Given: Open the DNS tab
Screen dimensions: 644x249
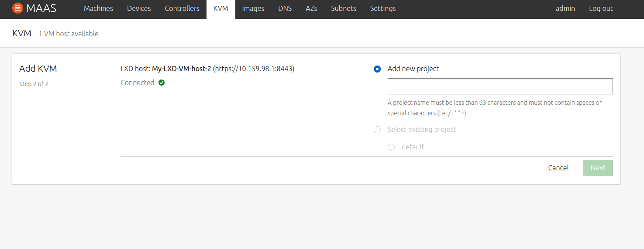Looking at the screenshot, I should (285, 8).
